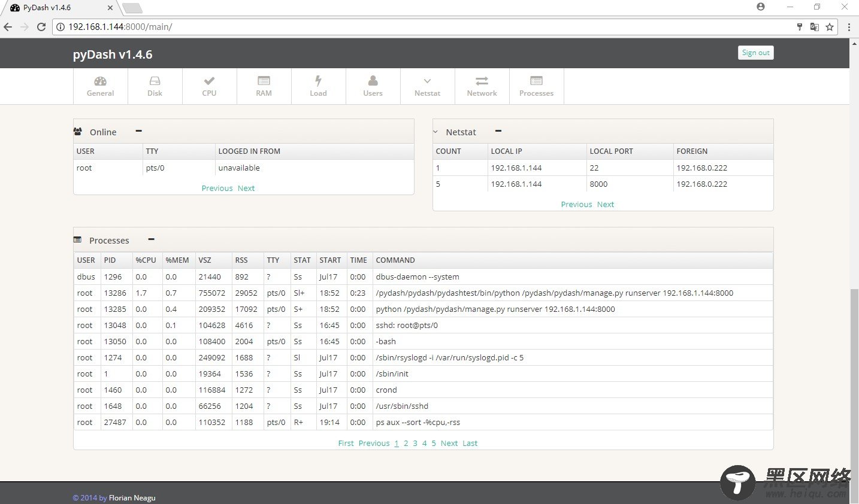Open the Network section
The image size is (859, 504).
[482, 86]
